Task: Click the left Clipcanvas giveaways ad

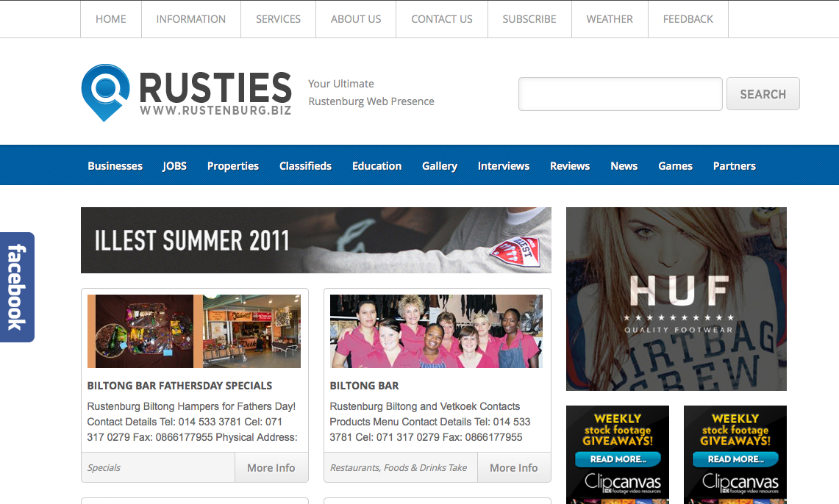Action: [x=617, y=454]
